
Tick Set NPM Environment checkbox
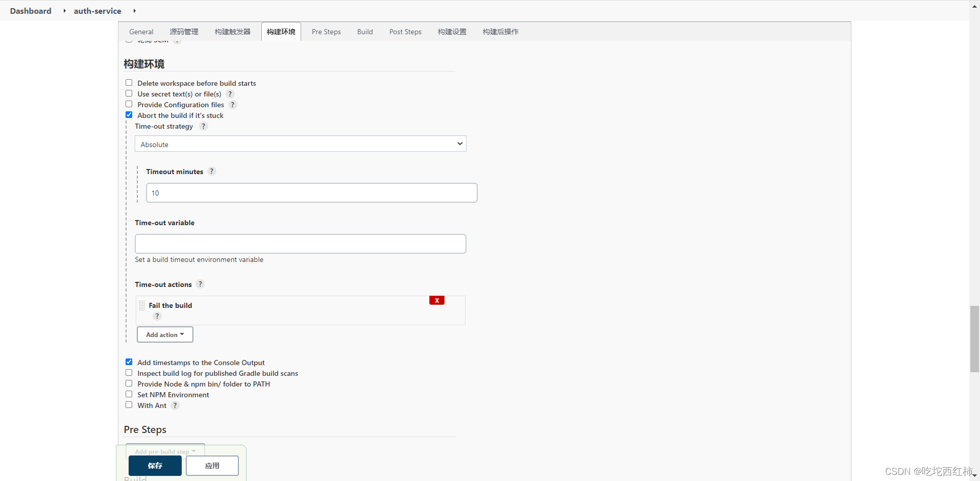129,394
